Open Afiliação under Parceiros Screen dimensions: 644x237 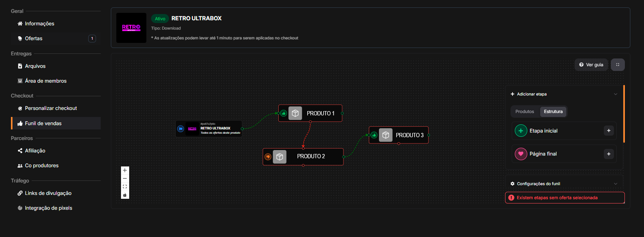pos(56,151)
